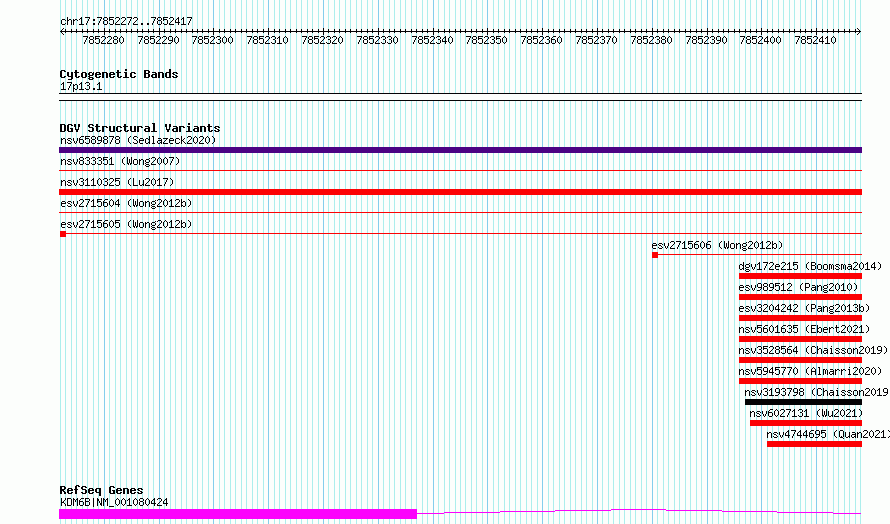
Task: Select the nsv4744695 (Quan2021) variant label
Action: click(x=828, y=434)
